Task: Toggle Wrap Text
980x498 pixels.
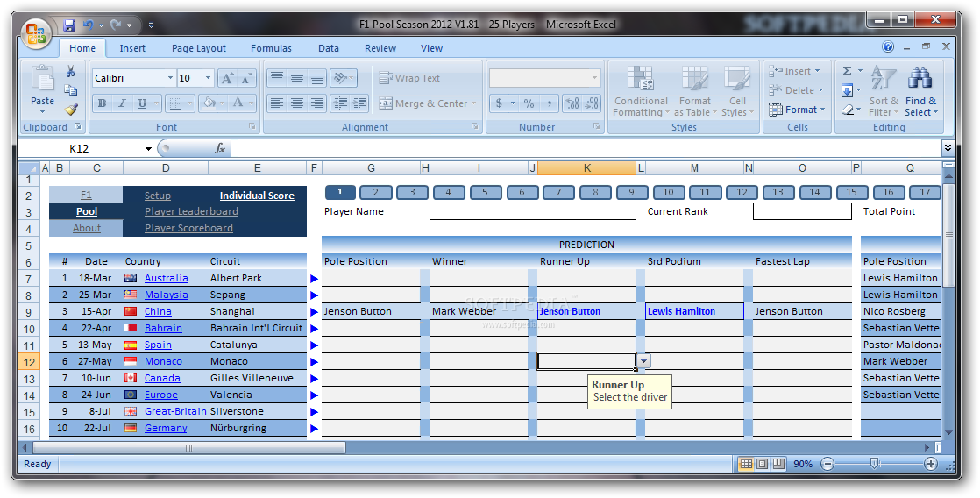Action: tap(409, 78)
